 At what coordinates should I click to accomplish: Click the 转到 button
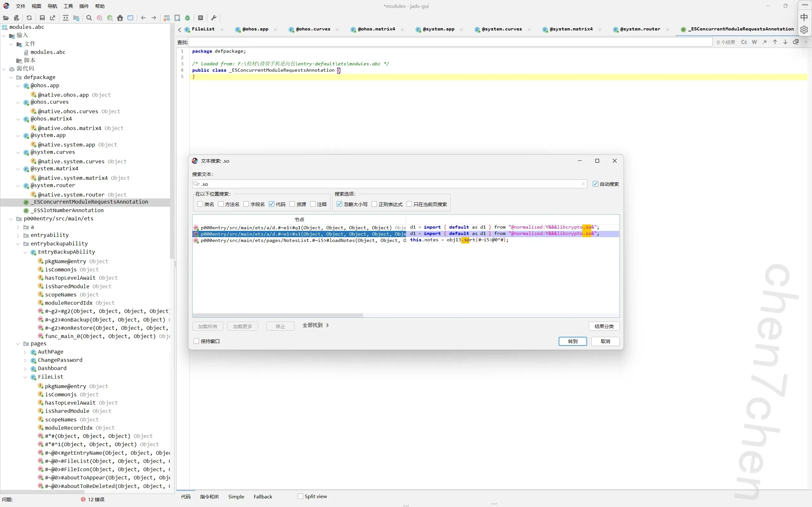pyautogui.click(x=573, y=341)
